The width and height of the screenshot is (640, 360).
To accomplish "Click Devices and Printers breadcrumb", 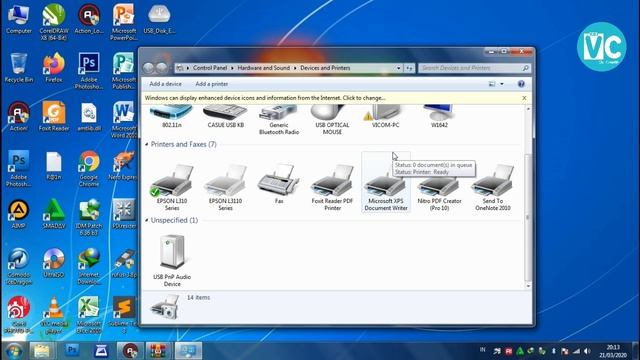I will coord(325,68).
